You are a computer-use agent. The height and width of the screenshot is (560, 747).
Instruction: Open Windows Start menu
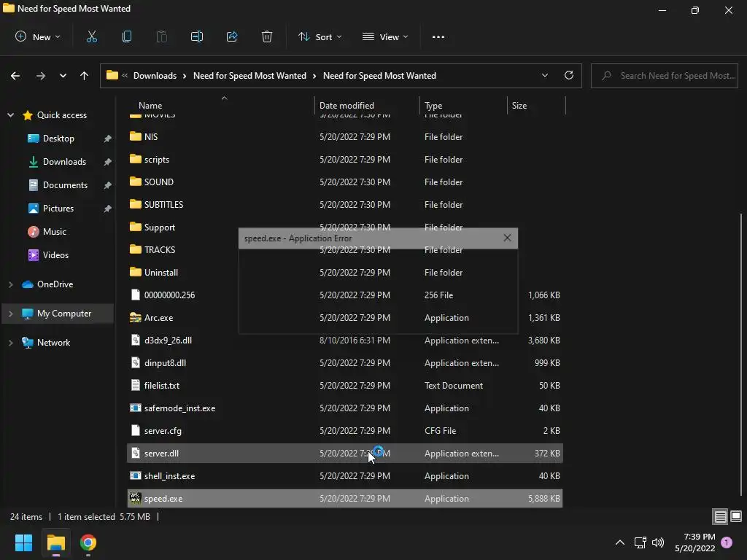point(23,542)
